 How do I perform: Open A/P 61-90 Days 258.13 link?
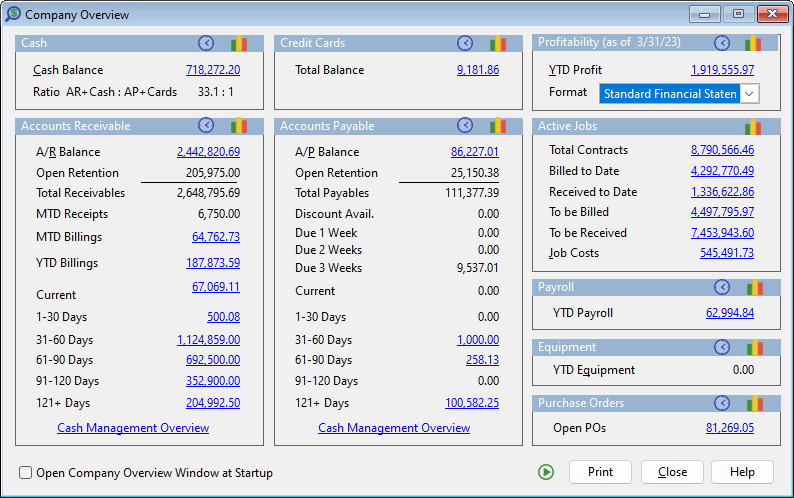483,360
